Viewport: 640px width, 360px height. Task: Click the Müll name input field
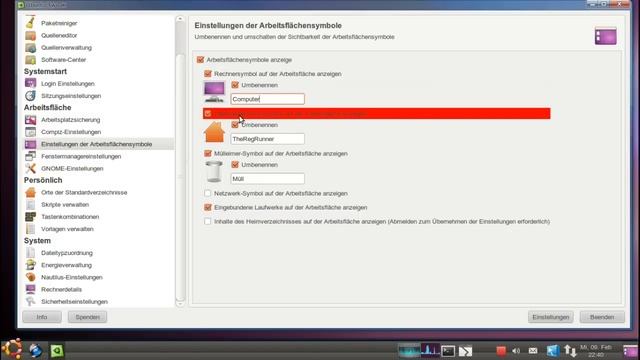coord(267,179)
